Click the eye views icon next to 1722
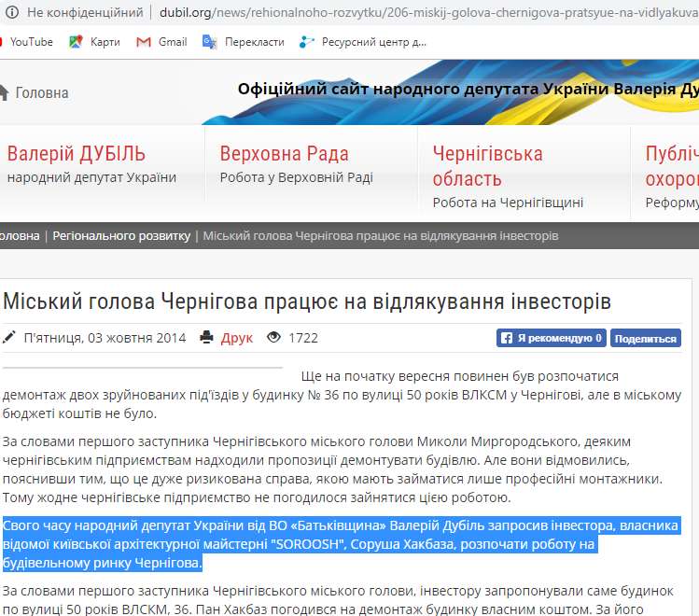Viewport: 699px width, 616px height. 274,338
